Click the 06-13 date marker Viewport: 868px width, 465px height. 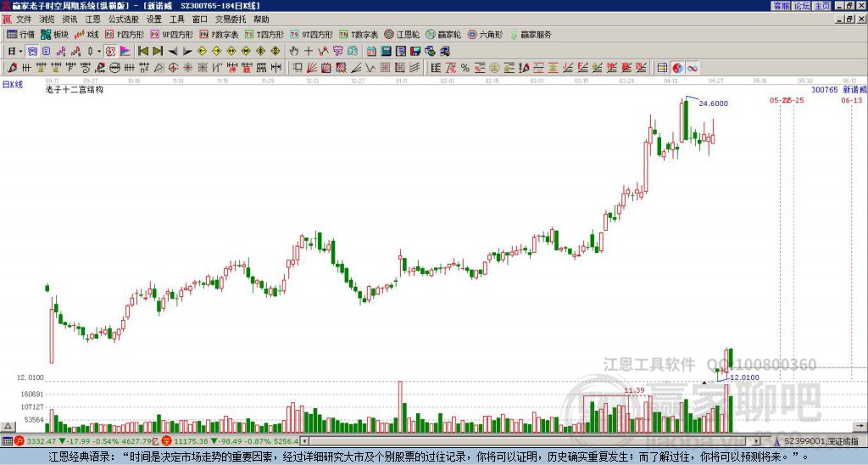(851, 100)
